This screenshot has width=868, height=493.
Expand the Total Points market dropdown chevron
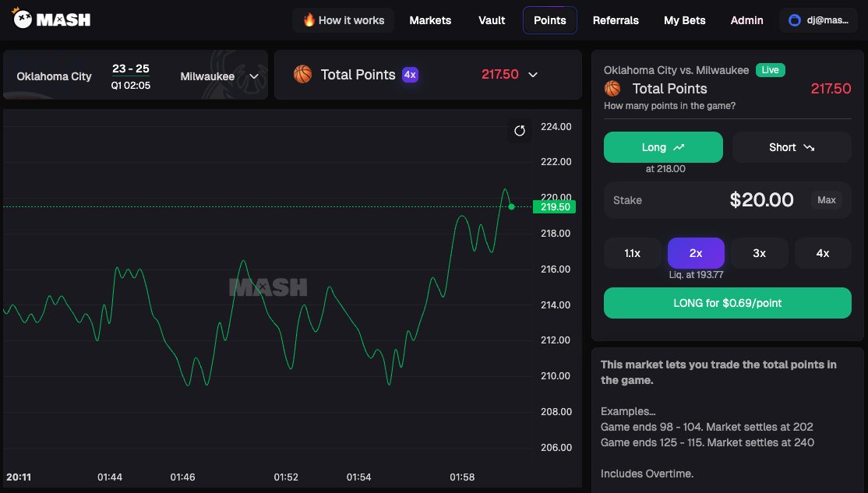(533, 75)
